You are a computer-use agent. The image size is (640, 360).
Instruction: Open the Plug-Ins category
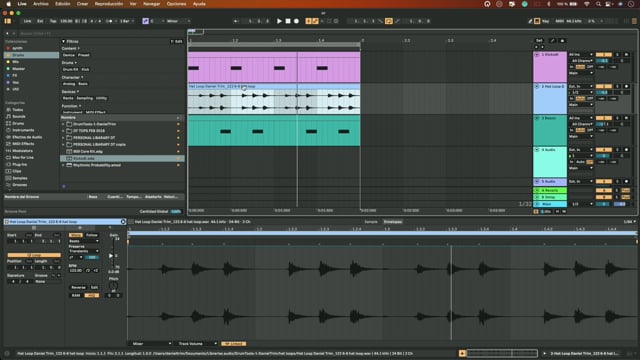click(19, 164)
